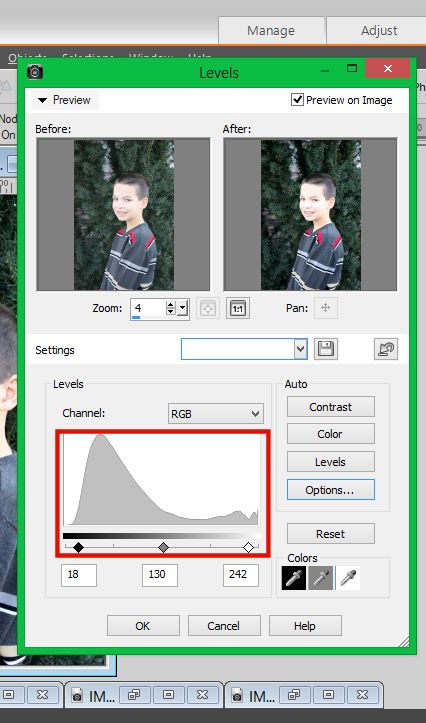Select the black point eyedropper
Image resolution: width=426 pixels, height=723 pixels.
click(294, 578)
